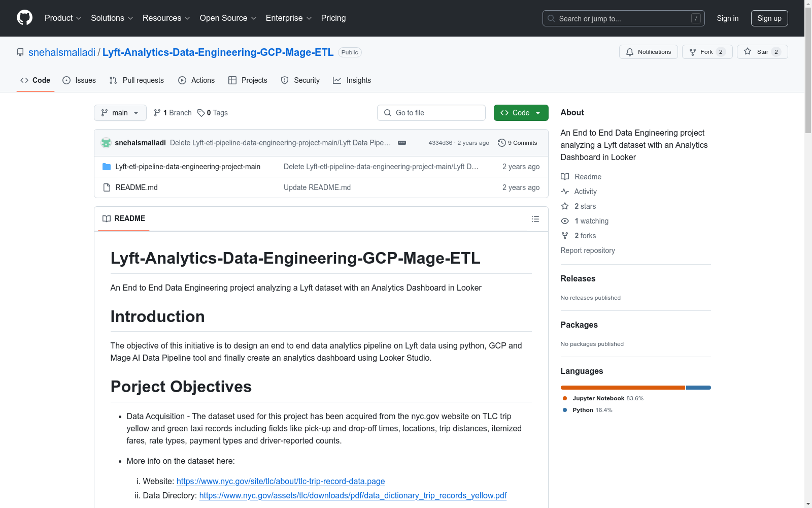
Task: Click the README book icon in header
Action: click(x=107, y=219)
